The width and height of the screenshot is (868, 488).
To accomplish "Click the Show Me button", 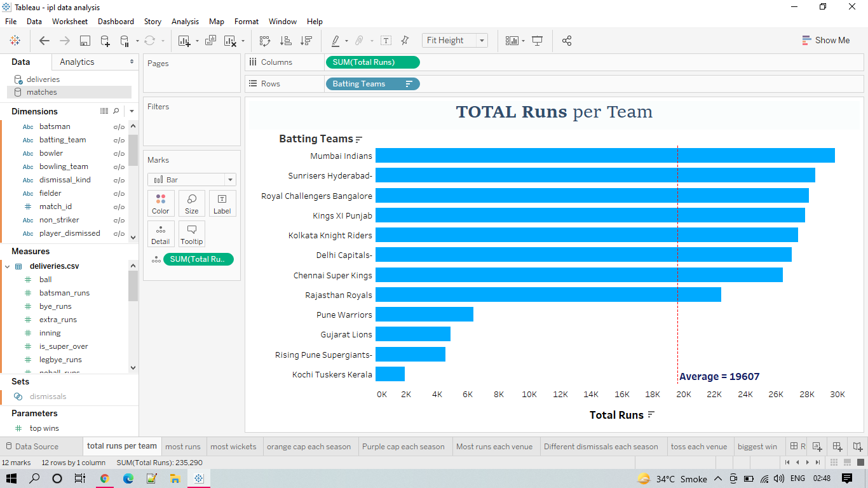I will [x=826, y=40].
